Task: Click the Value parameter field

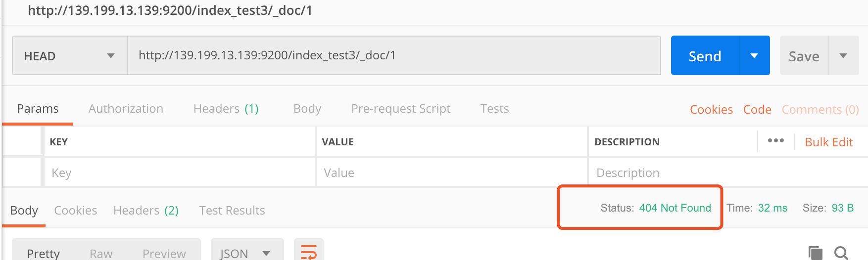Action: click(x=451, y=173)
